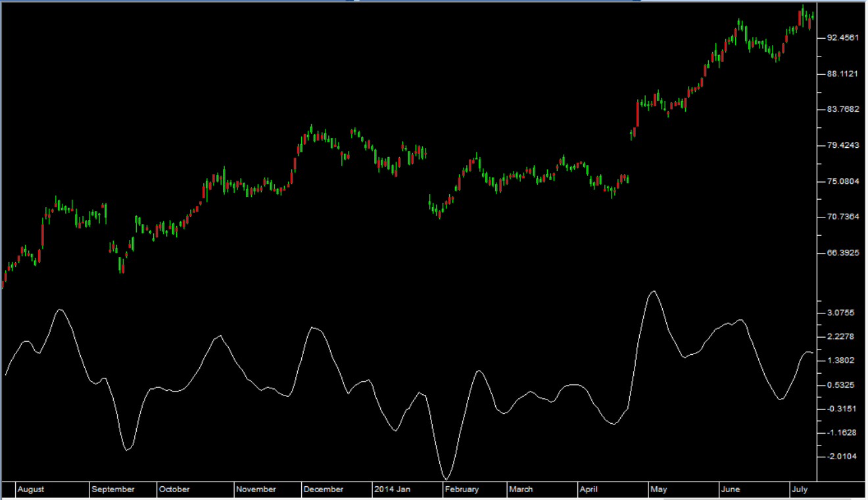The width and height of the screenshot is (868, 500).
Task: Click indicator value 0.5325 on the indicator scale
Action: click(841, 385)
